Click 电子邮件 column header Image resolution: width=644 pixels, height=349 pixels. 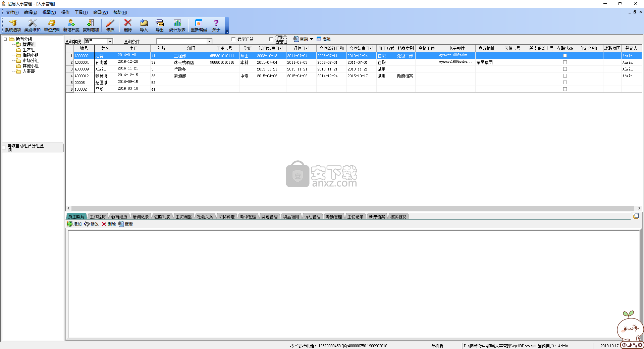[457, 48]
